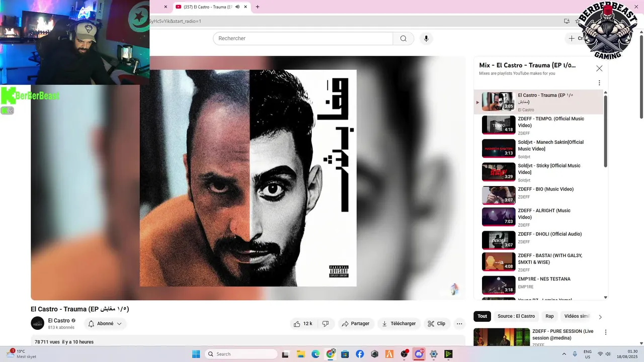Open the weather widget showing 13°C
644x362 pixels.
pyautogui.click(x=22, y=354)
